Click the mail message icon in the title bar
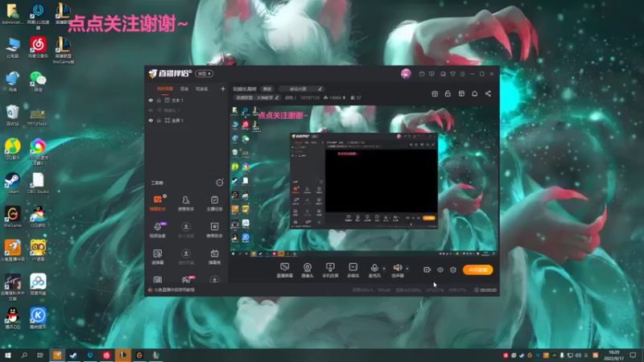644x362 pixels. 422,74
